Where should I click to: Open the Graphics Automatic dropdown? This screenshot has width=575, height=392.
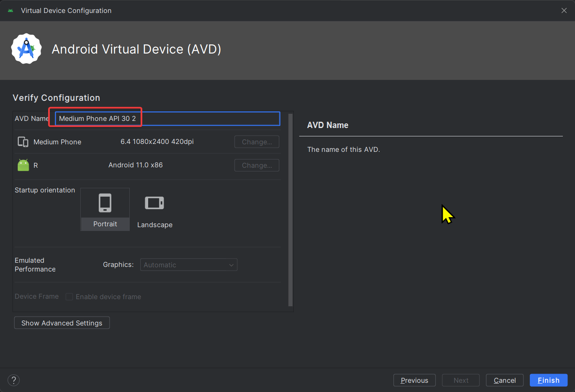(189, 265)
